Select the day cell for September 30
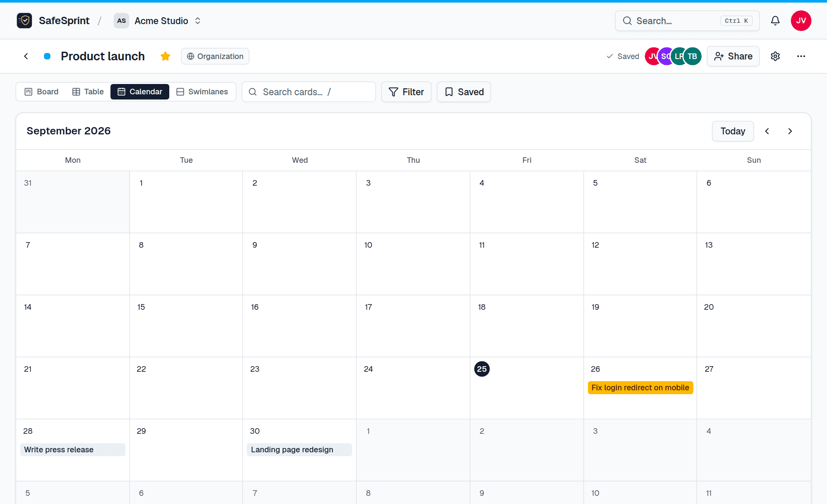Image resolution: width=827 pixels, height=504 pixels. coord(299,450)
